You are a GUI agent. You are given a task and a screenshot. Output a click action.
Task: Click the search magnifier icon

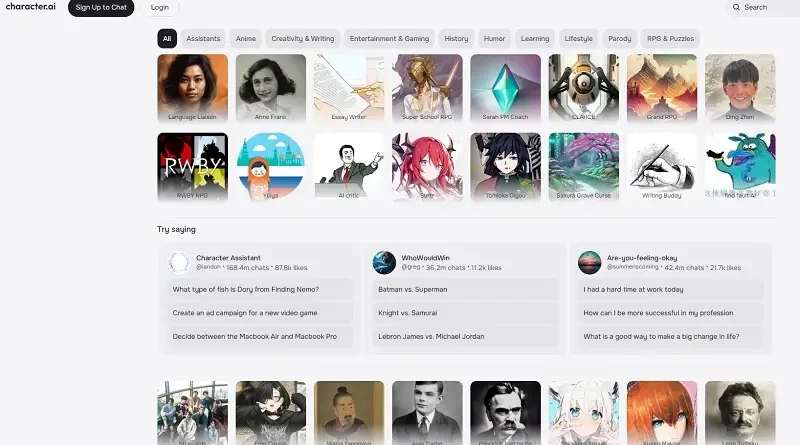736,7
